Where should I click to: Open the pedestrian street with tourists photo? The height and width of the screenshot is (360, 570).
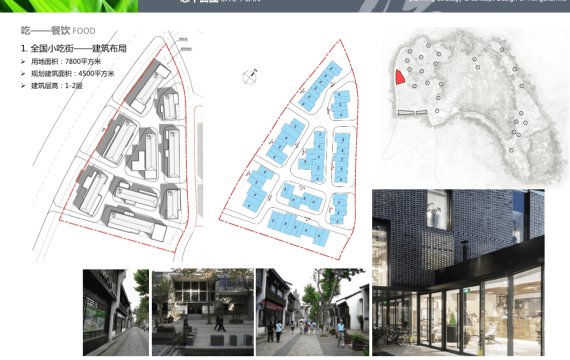click(312, 312)
